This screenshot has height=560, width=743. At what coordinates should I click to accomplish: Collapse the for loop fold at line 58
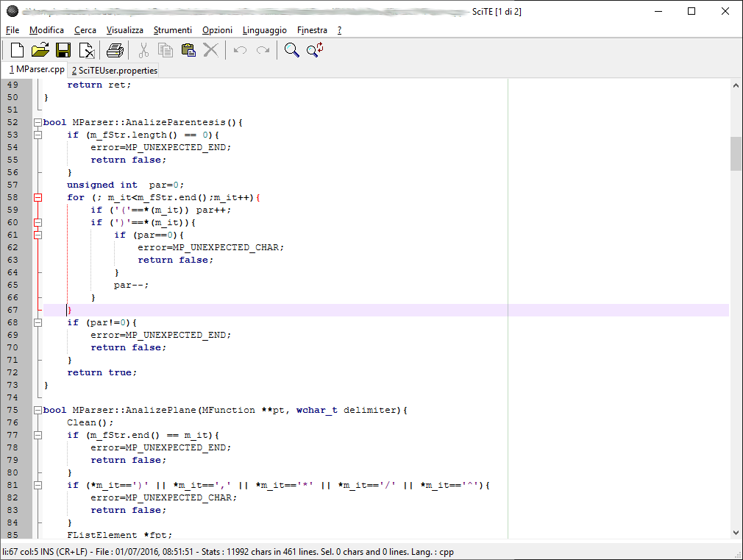[38, 197]
